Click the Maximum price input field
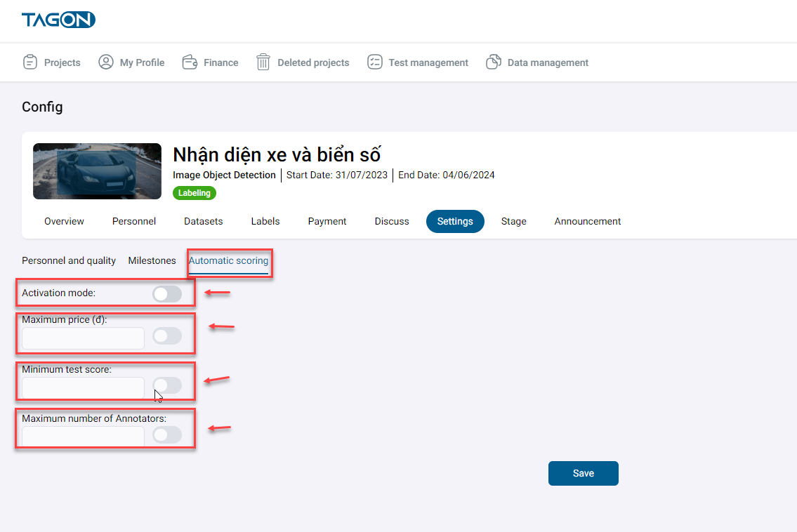The width and height of the screenshot is (797, 532). pyautogui.click(x=83, y=338)
